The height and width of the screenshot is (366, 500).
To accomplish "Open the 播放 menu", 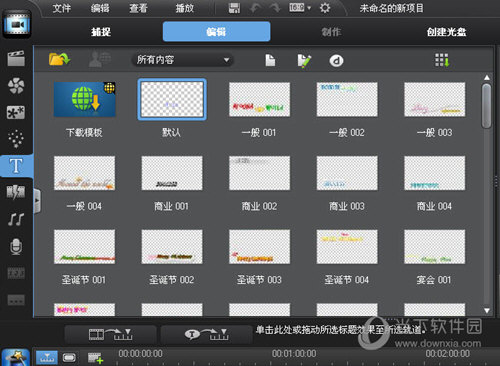I will tap(185, 8).
